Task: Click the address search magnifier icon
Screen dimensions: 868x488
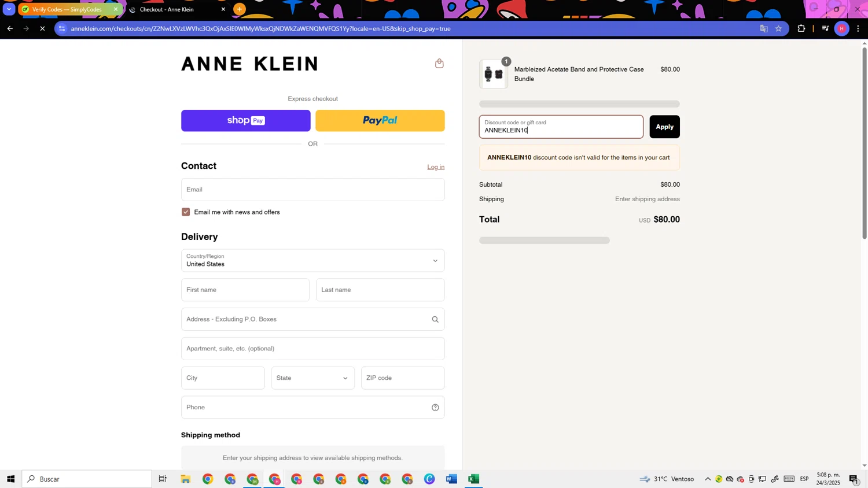Action: coord(435,319)
